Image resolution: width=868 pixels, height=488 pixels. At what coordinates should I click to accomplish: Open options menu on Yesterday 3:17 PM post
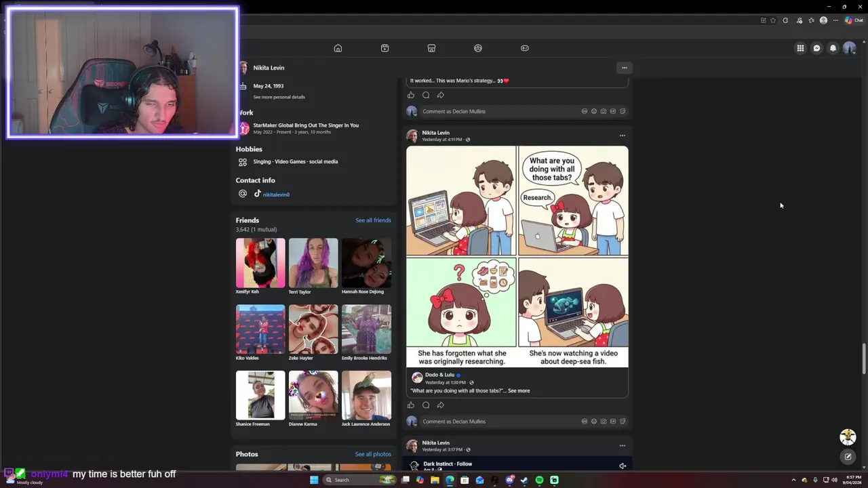pos(623,445)
